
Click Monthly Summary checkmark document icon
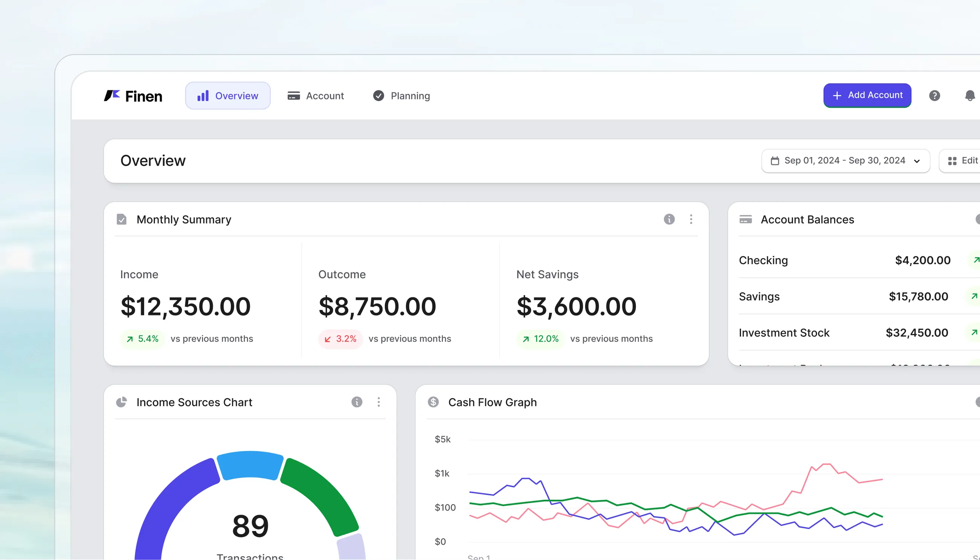point(121,219)
